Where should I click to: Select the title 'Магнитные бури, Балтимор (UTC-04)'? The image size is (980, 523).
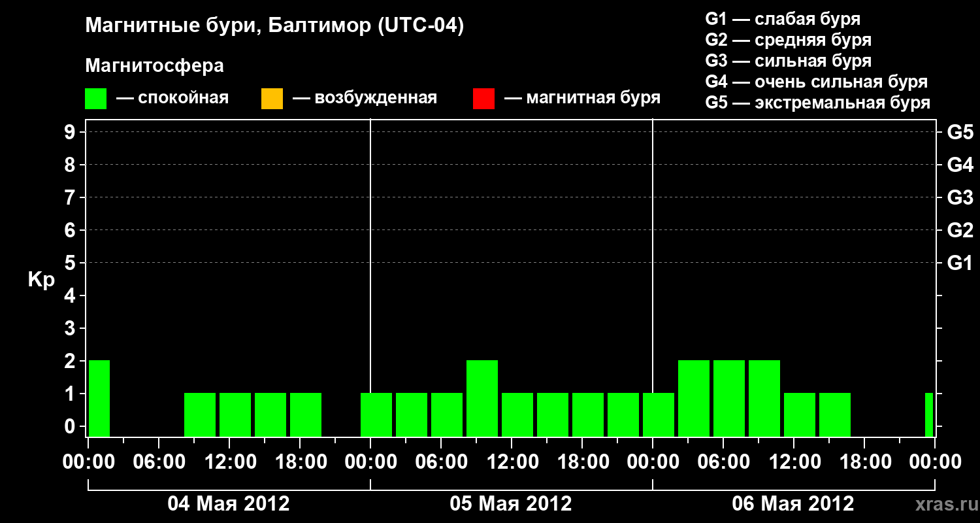[274, 27]
